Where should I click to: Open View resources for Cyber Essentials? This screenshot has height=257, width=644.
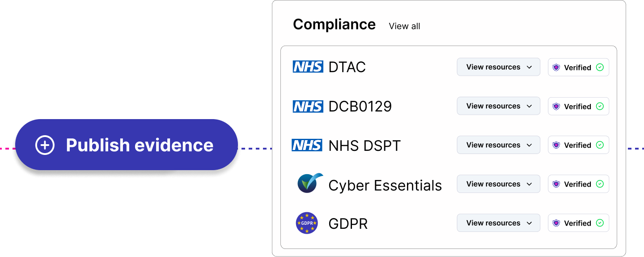point(499,184)
